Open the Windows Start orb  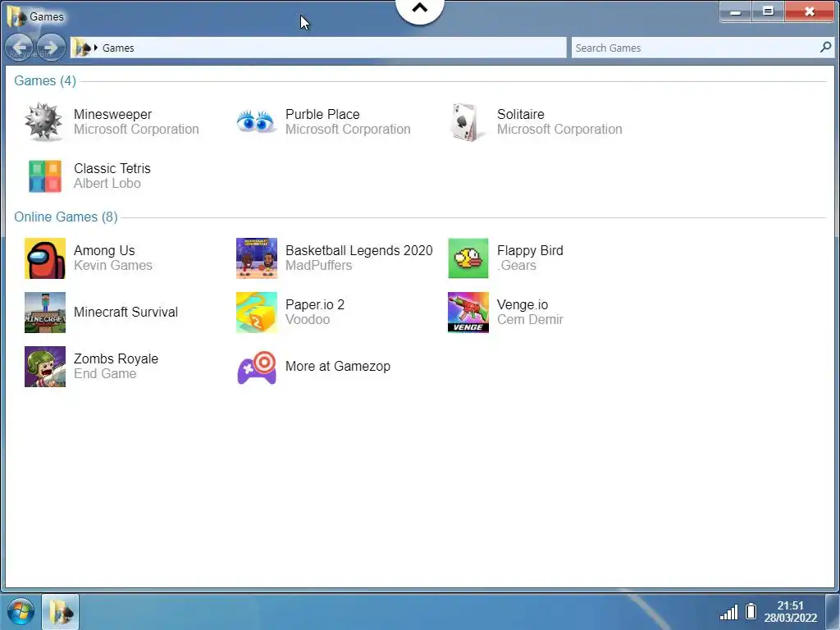21,611
